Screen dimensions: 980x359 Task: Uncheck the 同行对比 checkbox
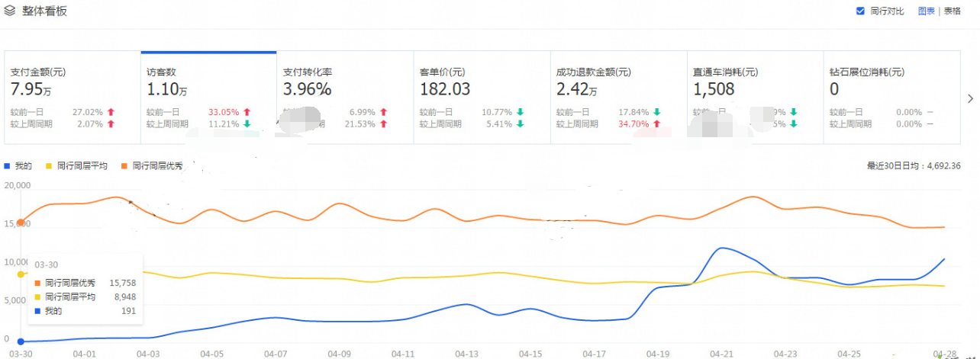pos(861,11)
